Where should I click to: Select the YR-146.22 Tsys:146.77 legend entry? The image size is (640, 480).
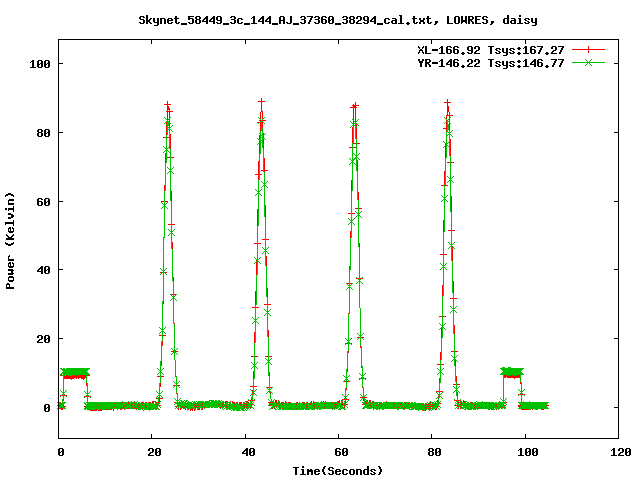point(491,63)
